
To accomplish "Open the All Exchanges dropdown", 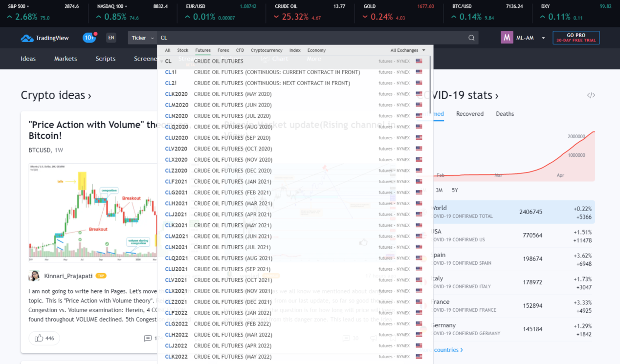I will [408, 50].
